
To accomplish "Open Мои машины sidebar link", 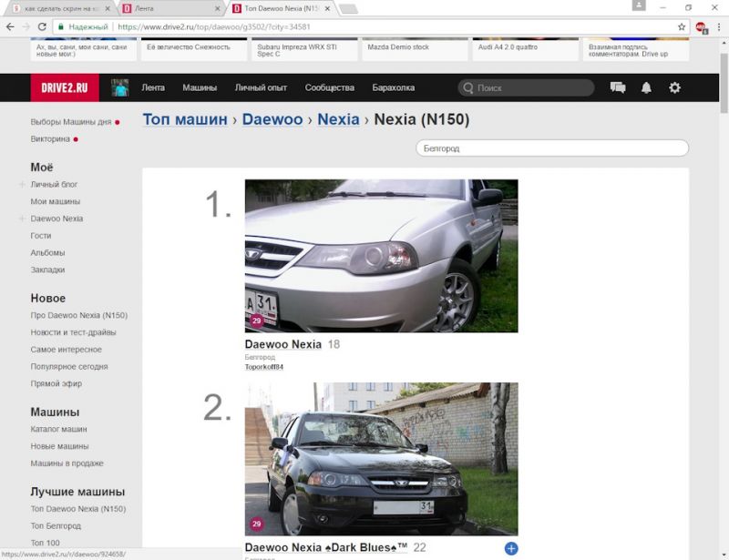I will [56, 201].
